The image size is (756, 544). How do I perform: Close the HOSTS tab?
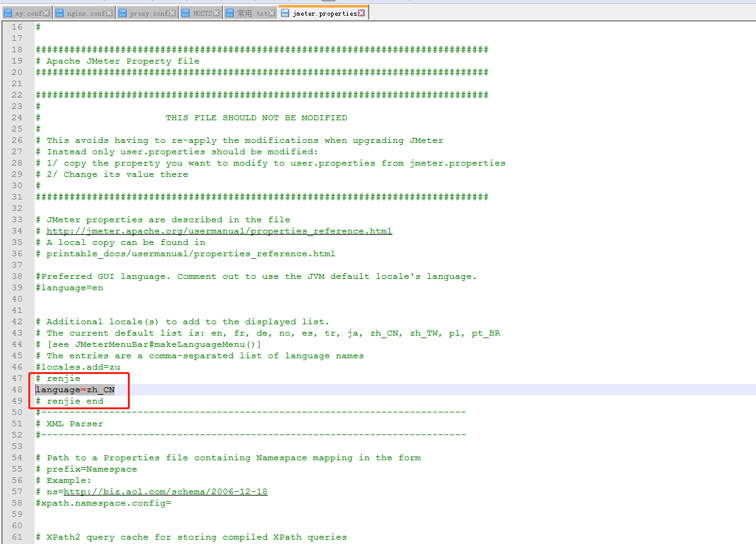[x=217, y=13]
